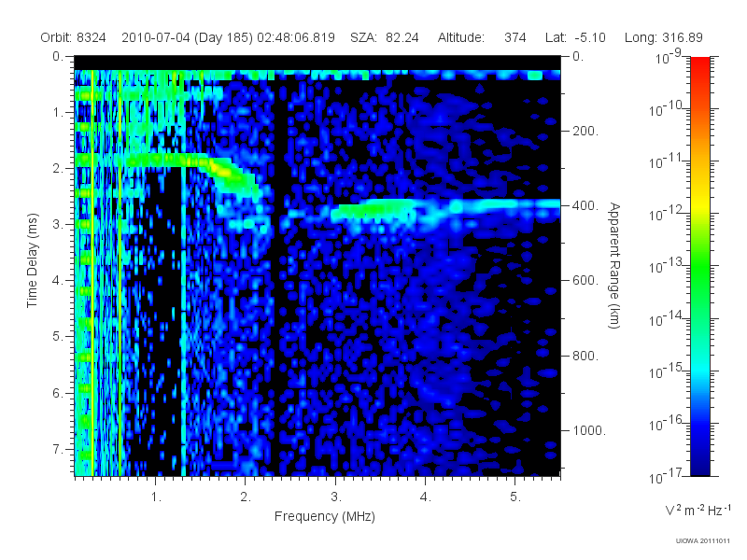Click the '6.' tick on time delay axis
747x560 pixels.
click(58, 393)
